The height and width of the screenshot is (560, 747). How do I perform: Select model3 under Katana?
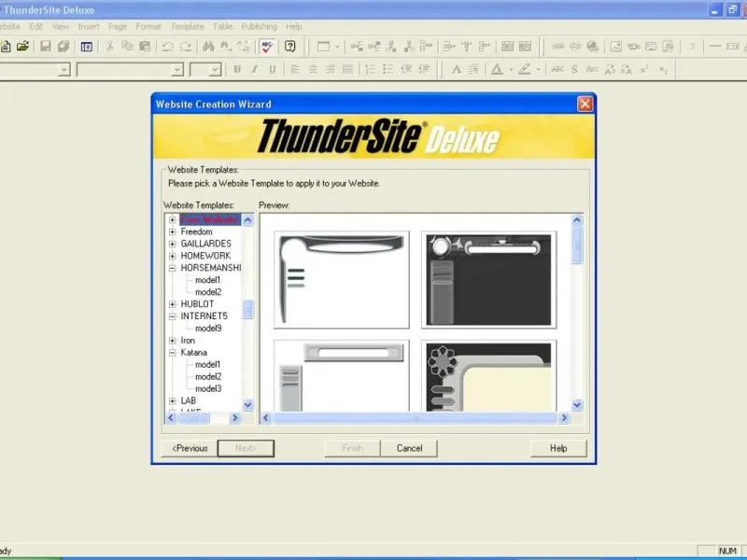pyautogui.click(x=208, y=388)
